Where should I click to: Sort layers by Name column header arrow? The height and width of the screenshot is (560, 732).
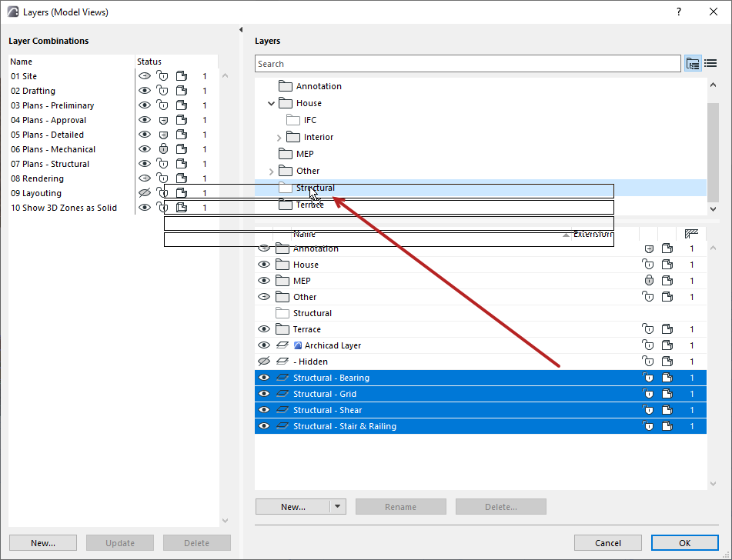point(566,235)
